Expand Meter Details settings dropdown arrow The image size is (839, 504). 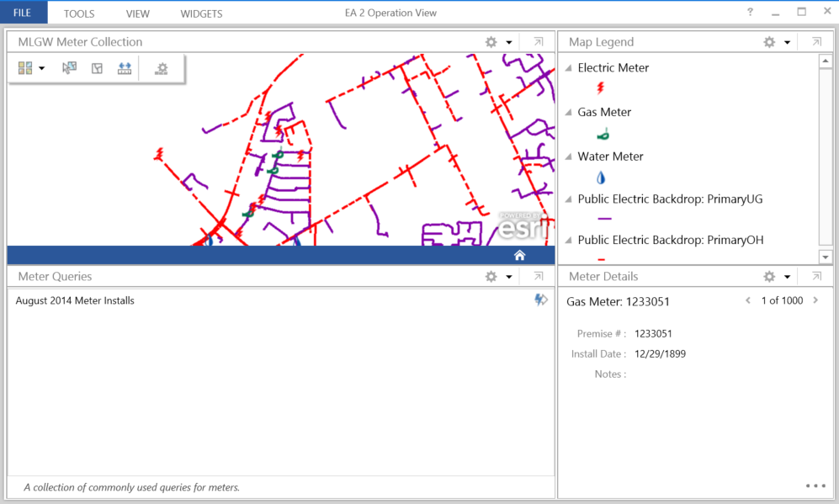(787, 277)
